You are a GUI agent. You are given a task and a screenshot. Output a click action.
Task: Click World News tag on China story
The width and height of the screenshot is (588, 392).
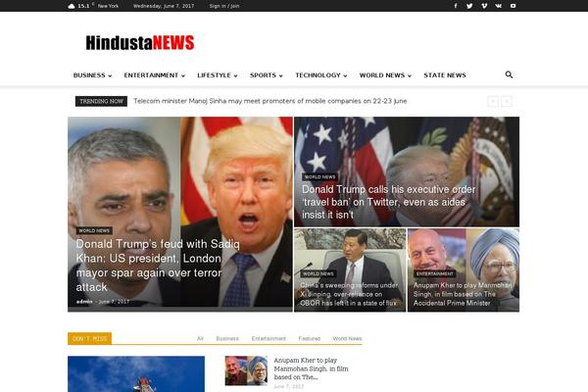[x=318, y=273]
